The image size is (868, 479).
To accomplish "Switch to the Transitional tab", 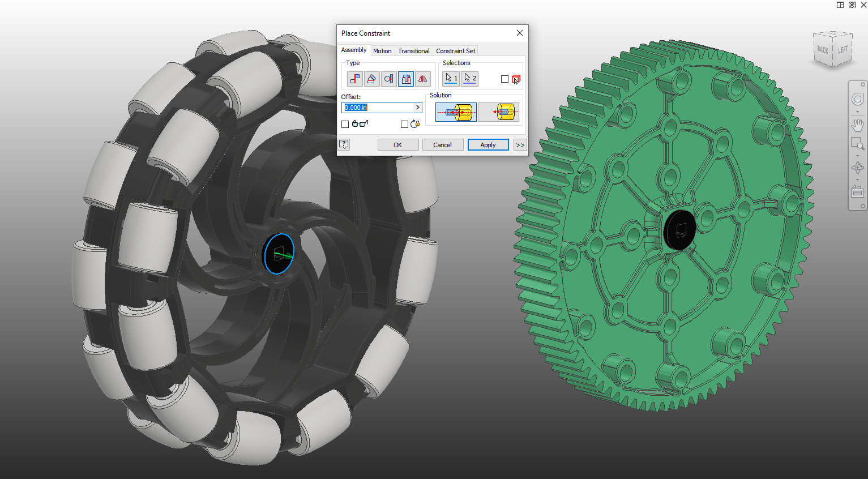I will [414, 51].
